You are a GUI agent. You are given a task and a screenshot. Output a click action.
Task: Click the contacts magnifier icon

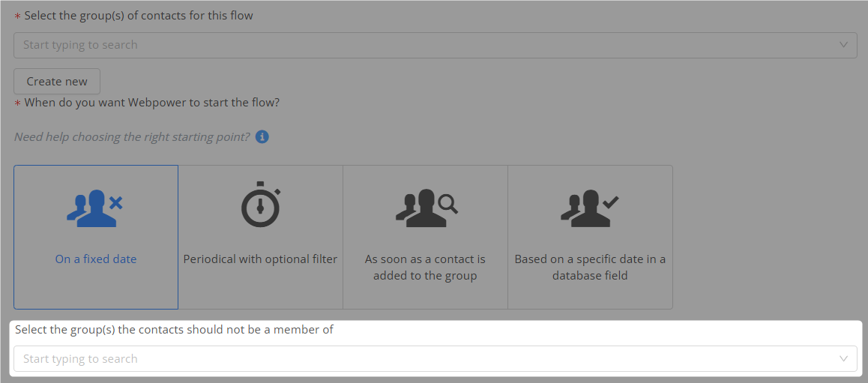(425, 207)
